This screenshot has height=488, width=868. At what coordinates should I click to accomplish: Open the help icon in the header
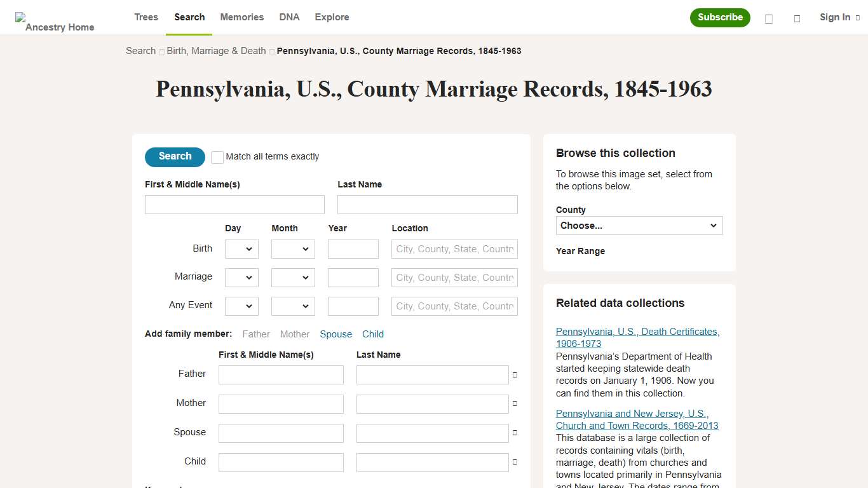click(x=768, y=19)
